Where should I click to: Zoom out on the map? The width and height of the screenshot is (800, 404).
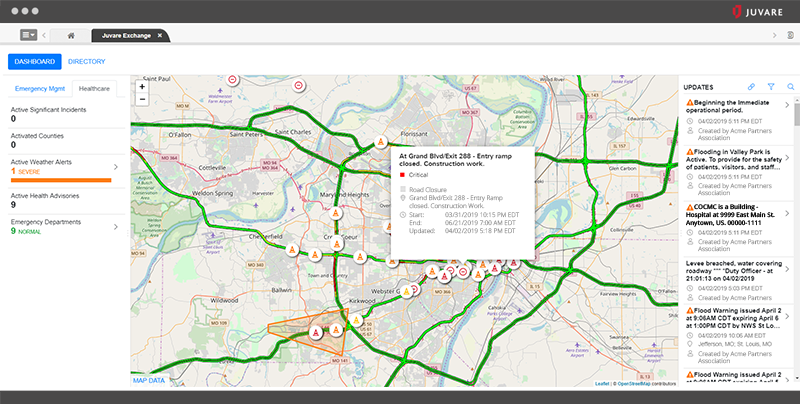point(142,99)
